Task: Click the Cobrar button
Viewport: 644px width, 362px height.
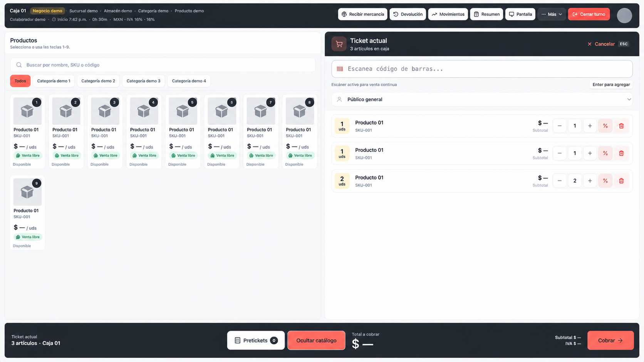Action: click(x=610, y=340)
